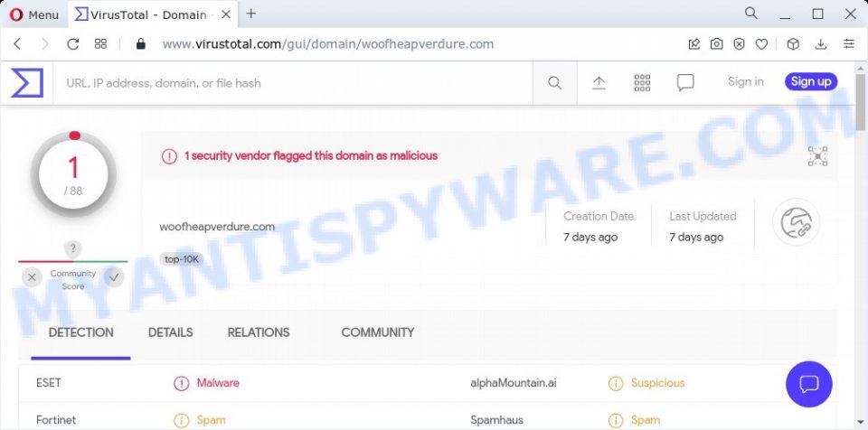The height and width of the screenshot is (430, 868).
Task: Click the URL, IP address, domain search field
Action: pyautogui.click(x=292, y=83)
